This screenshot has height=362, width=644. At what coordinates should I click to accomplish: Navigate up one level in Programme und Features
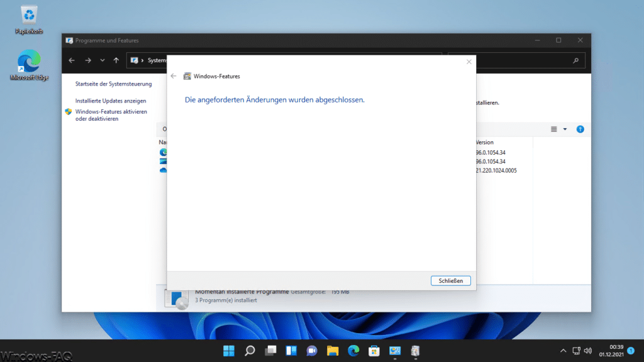pos(116,60)
